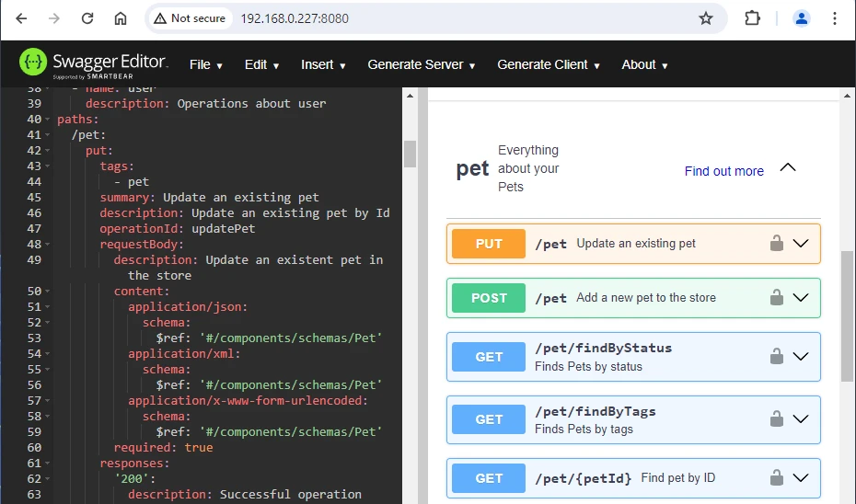Fold the paths block at line 40
The image size is (856, 504).
coord(47,120)
